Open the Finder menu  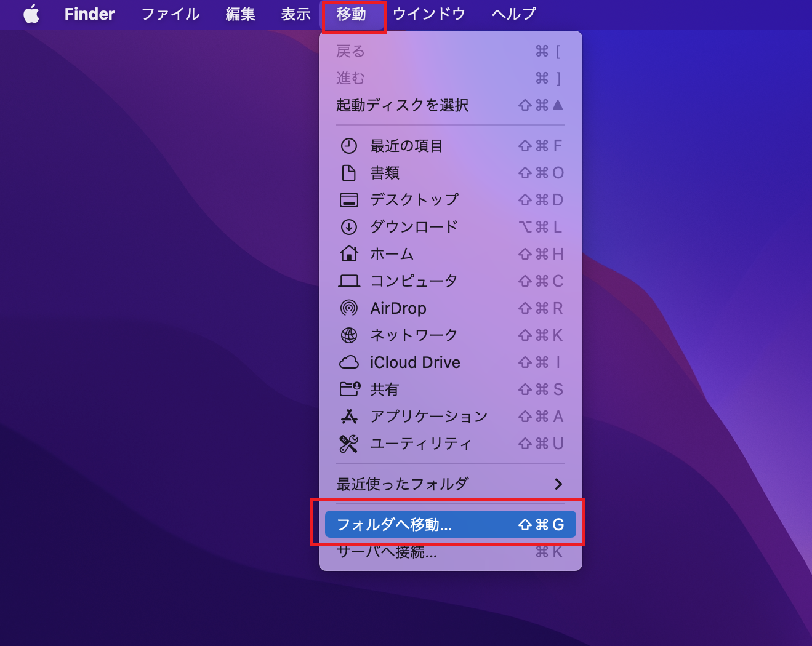tap(90, 14)
